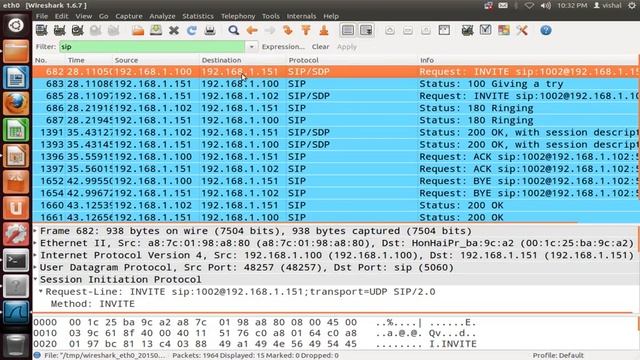Open the Ubuntu Dash home button
640x360 pixels.
coord(16,25)
